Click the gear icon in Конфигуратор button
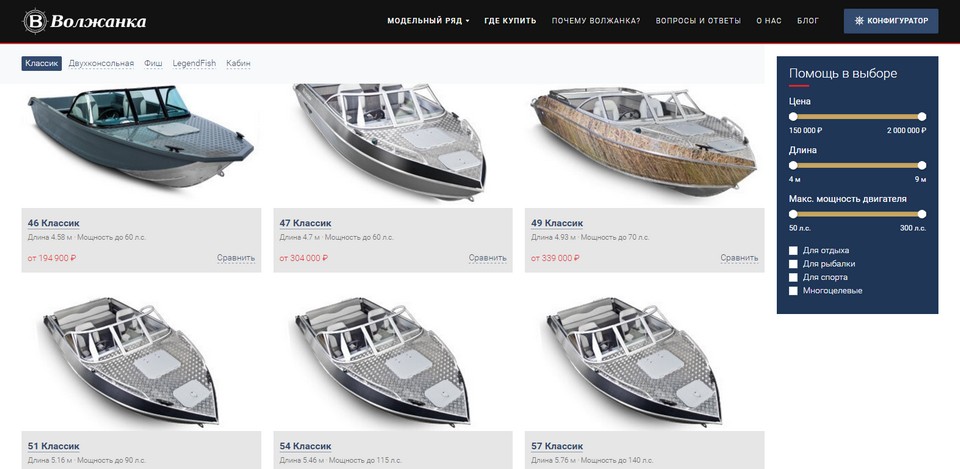 click(x=859, y=21)
